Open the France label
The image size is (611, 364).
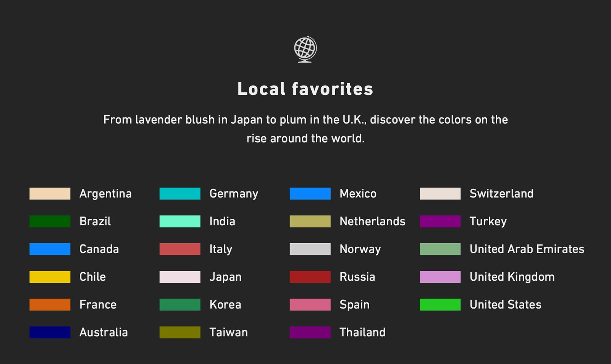pyautogui.click(x=98, y=305)
